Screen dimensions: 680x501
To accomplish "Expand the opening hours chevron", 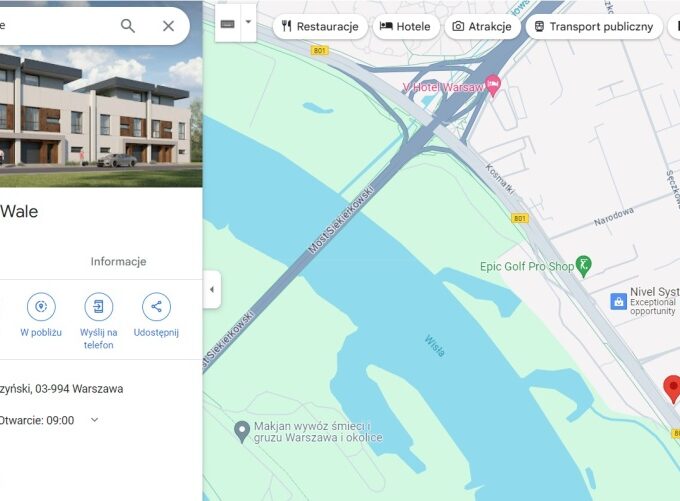I will coord(95,420).
